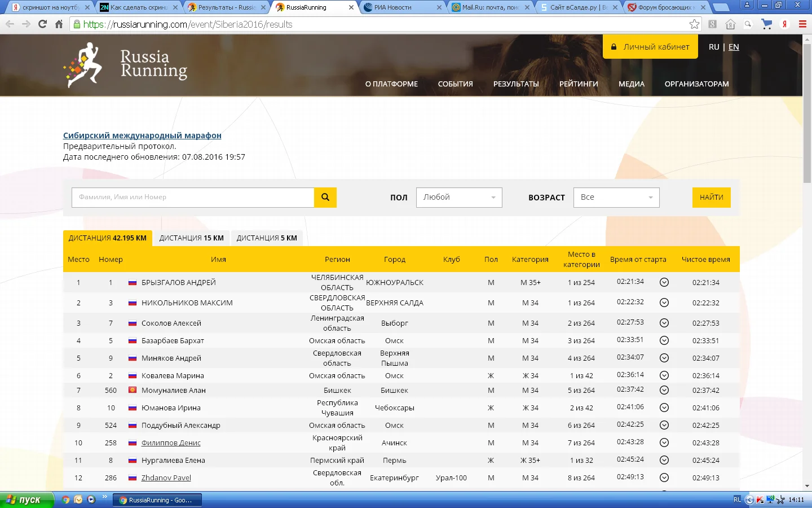
Task: Open the Сибирский международный марафон link
Action: coord(142,135)
